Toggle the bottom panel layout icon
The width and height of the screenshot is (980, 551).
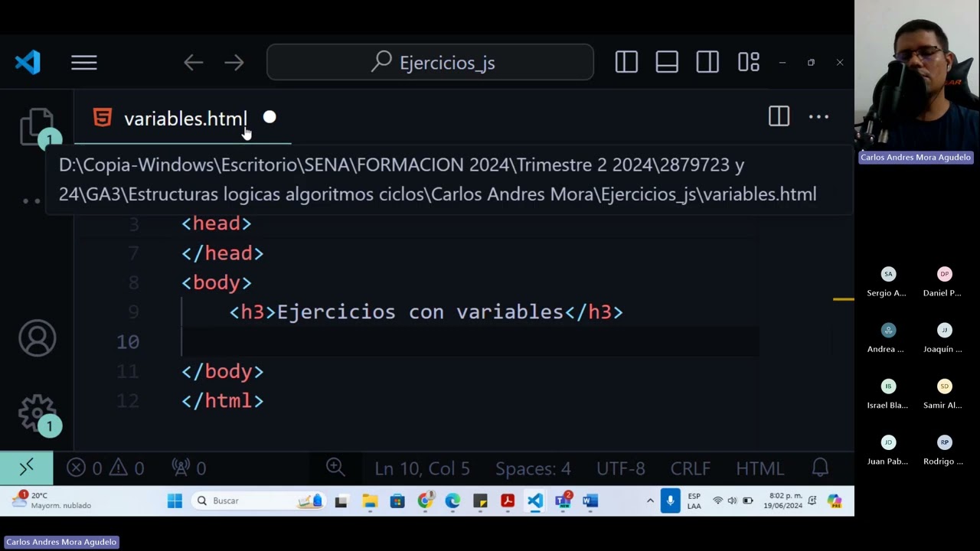tap(667, 63)
